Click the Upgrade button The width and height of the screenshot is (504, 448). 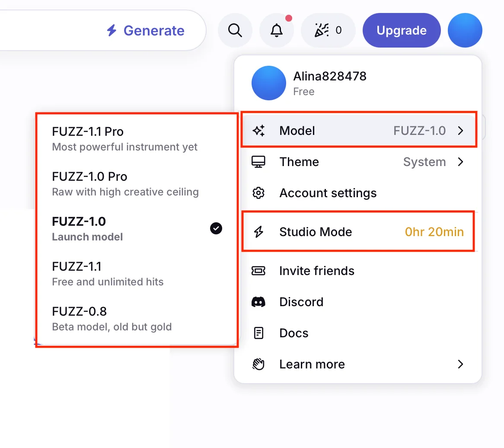pyautogui.click(x=402, y=30)
